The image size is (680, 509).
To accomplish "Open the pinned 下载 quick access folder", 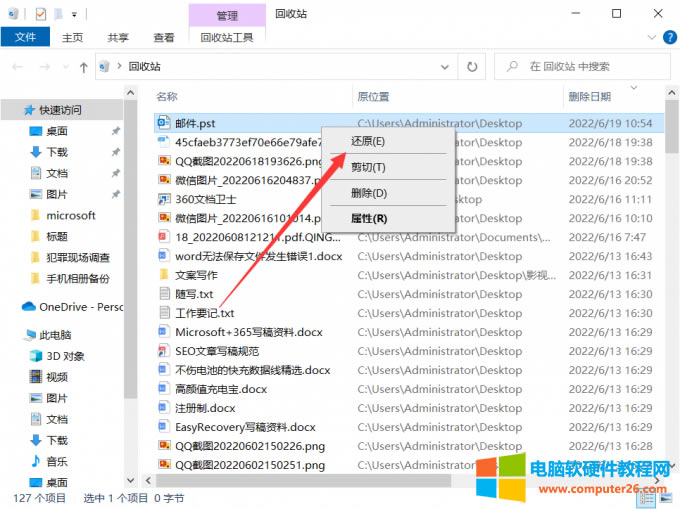I will tap(57, 152).
